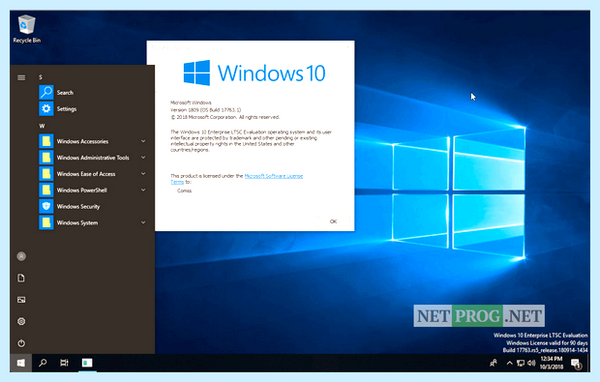Open Microsoft Software License Terms link
This screenshot has height=382, width=600.
[274, 176]
